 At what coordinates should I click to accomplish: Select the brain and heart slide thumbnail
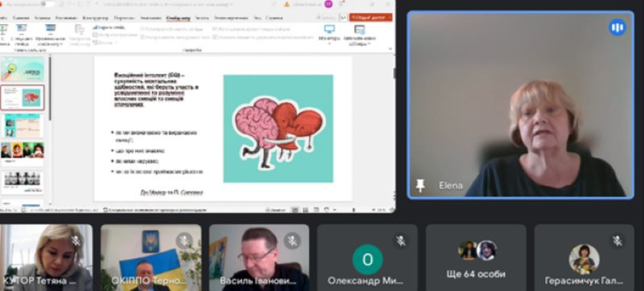coord(23,97)
